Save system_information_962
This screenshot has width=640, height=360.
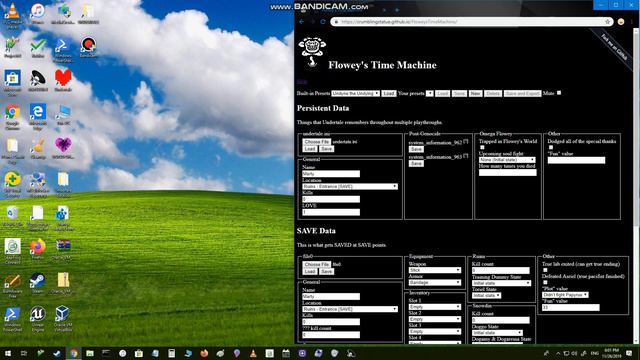[416, 149]
